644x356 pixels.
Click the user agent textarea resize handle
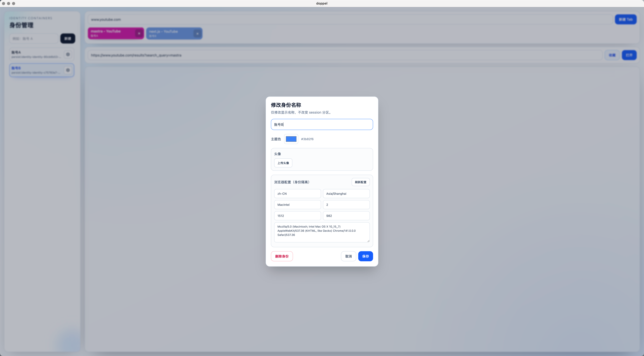(368, 241)
